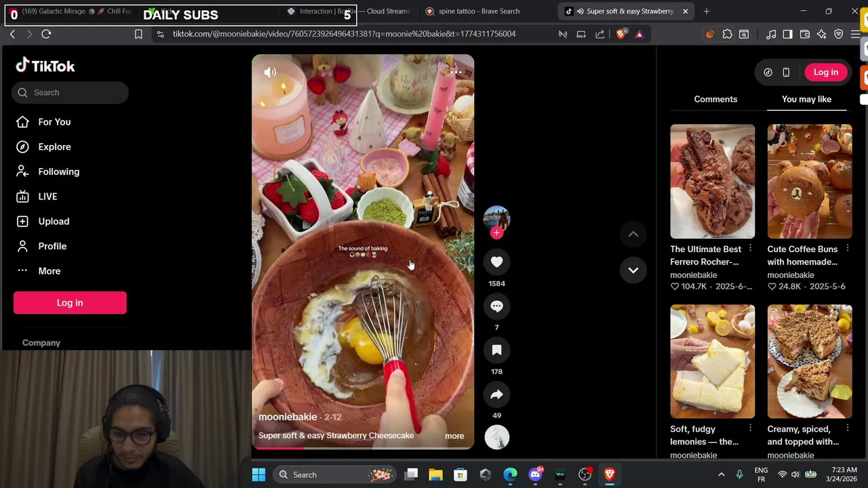This screenshot has height=488, width=868.
Task: Open the Brave Wallet icon
Action: tap(805, 34)
